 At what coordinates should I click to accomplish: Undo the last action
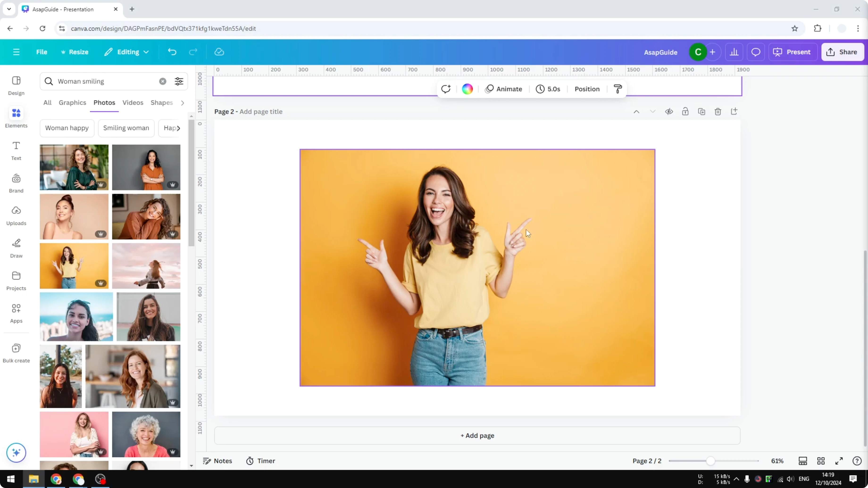[172, 52]
